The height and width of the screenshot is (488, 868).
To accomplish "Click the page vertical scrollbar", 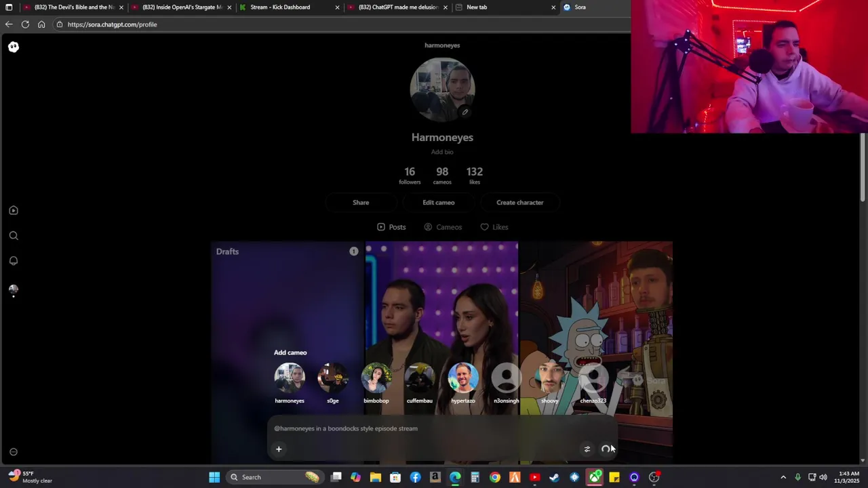I will point(863,166).
